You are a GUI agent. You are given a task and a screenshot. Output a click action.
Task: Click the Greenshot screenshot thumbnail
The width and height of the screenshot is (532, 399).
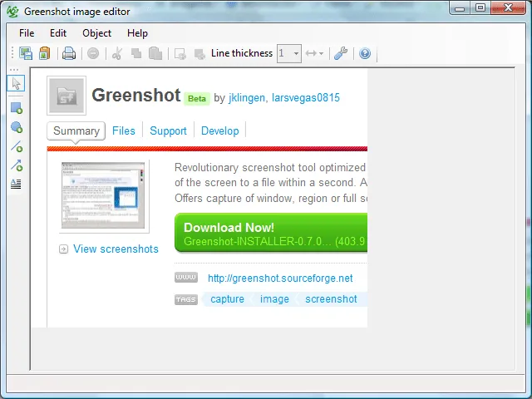[x=103, y=195]
